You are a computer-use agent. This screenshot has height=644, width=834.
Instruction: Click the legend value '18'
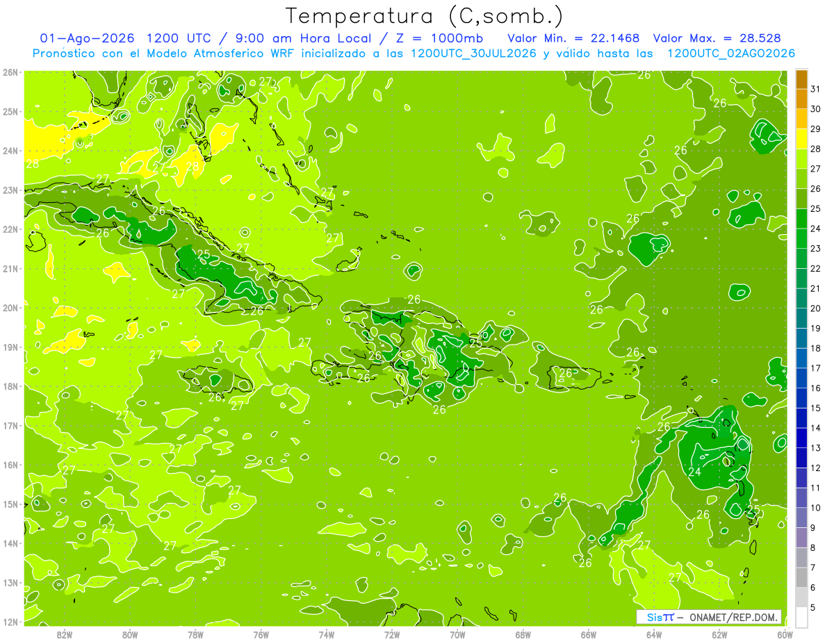point(816,348)
